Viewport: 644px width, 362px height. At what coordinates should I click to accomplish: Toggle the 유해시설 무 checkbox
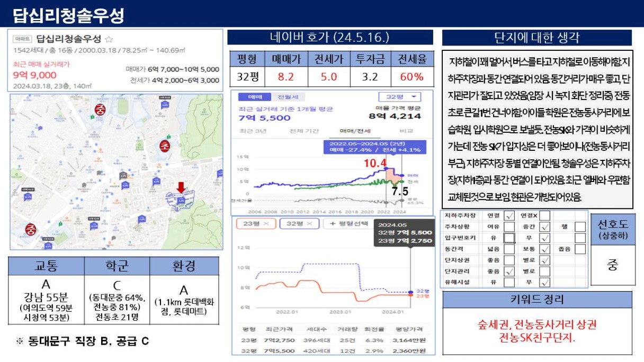pos(544,283)
